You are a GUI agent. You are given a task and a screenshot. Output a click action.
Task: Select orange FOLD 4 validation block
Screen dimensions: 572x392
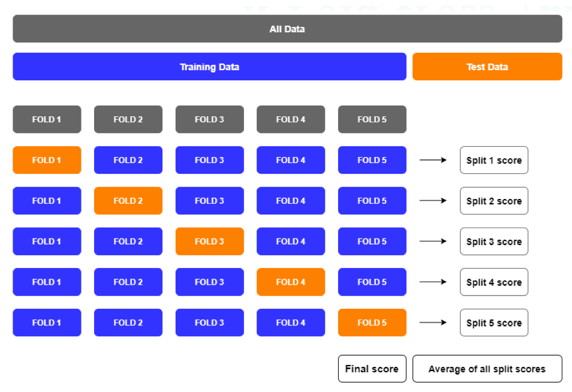pos(291,282)
